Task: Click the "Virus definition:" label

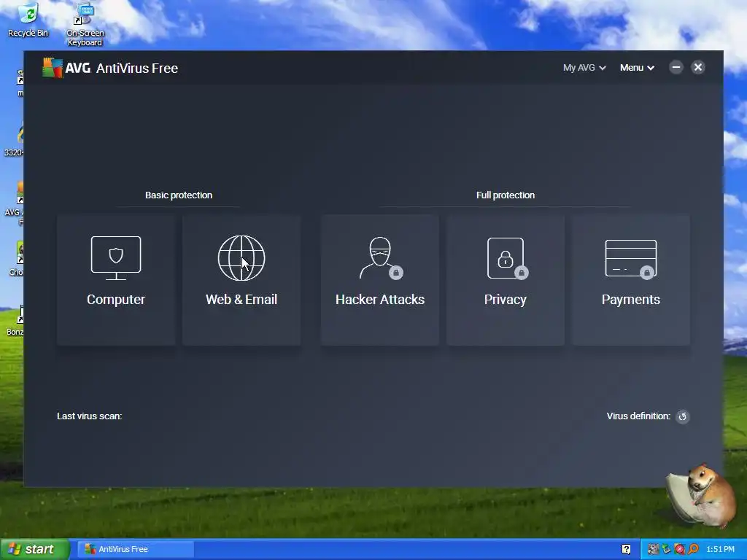Action: pyautogui.click(x=638, y=416)
